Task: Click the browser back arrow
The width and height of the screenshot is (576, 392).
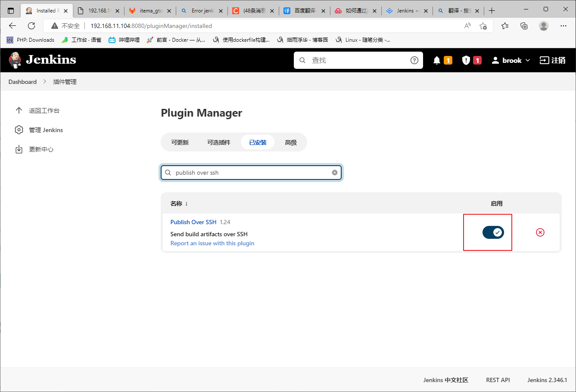Action: 12,26
